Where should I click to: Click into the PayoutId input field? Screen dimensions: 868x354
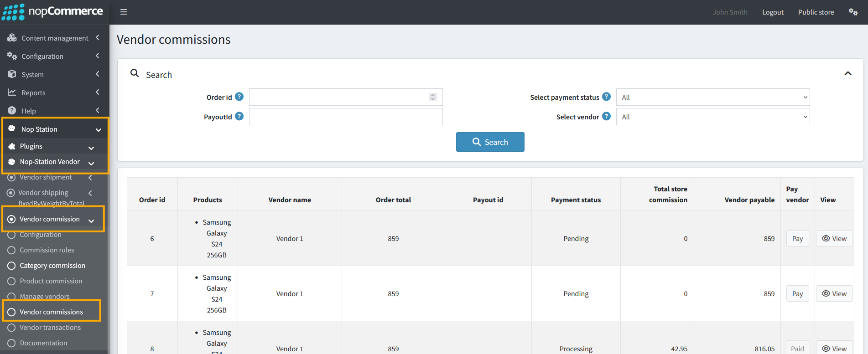pyautogui.click(x=346, y=117)
